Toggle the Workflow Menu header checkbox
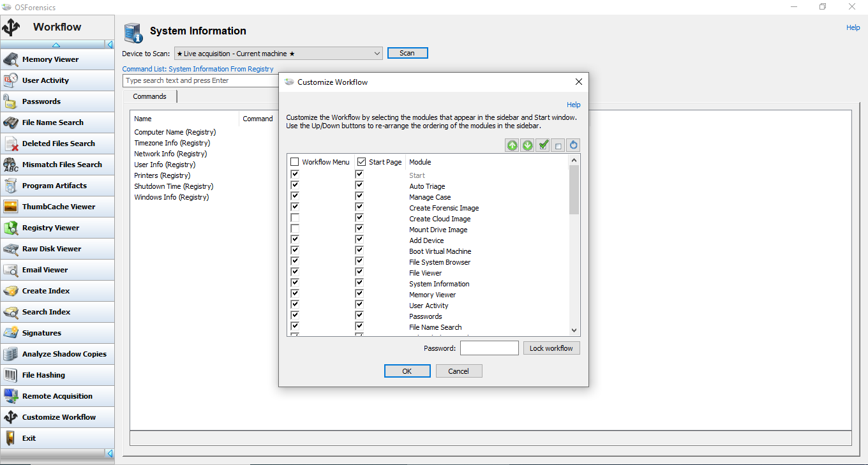Image resolution: width=868 pixels, height=465 pixels. (295, 162)
